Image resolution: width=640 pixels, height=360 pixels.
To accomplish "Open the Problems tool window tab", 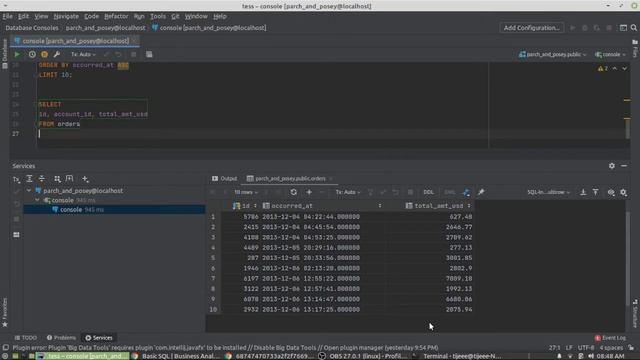I will (61, 338).
